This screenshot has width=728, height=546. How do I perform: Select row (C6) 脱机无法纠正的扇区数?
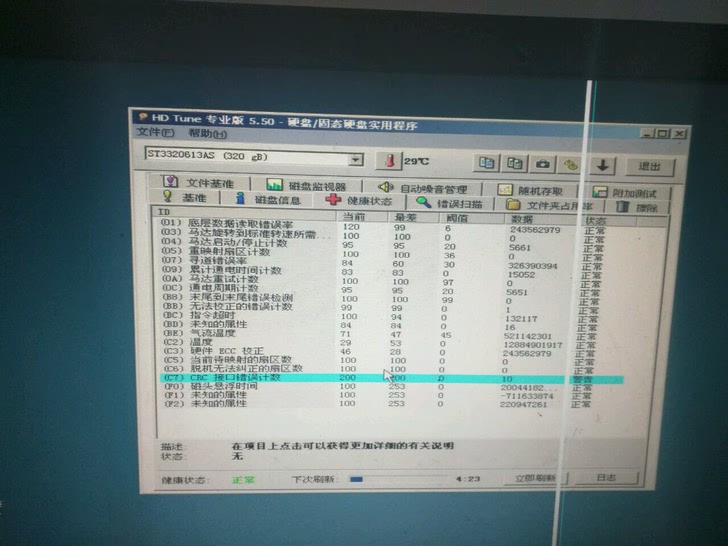coord(389,369)
